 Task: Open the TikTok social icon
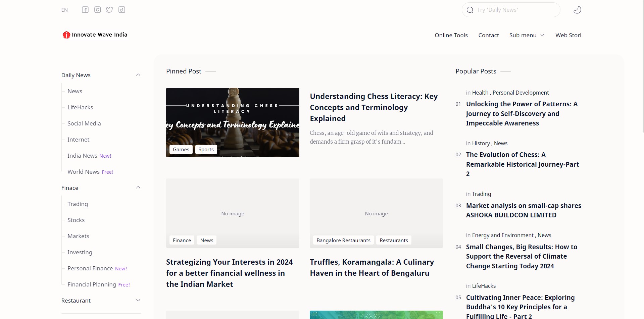tap(122, 10)
